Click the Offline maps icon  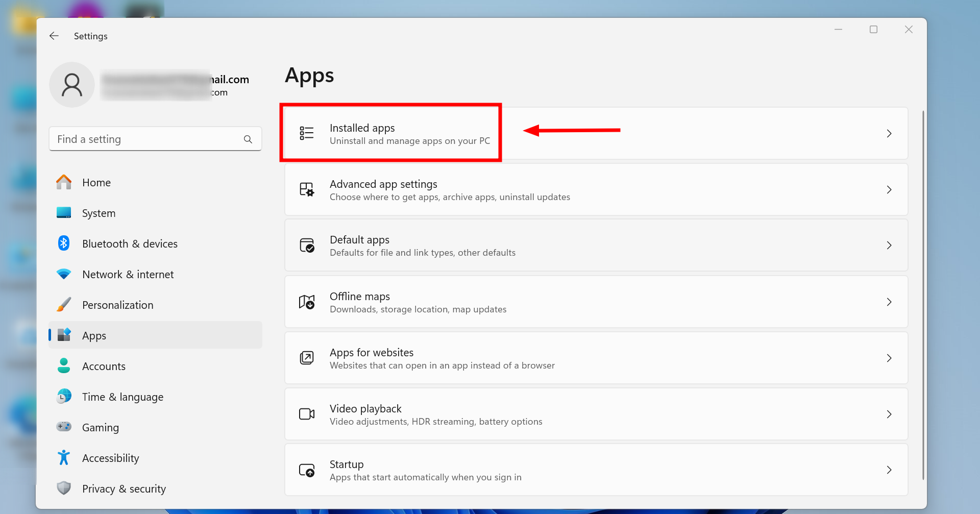click(307, 302)
